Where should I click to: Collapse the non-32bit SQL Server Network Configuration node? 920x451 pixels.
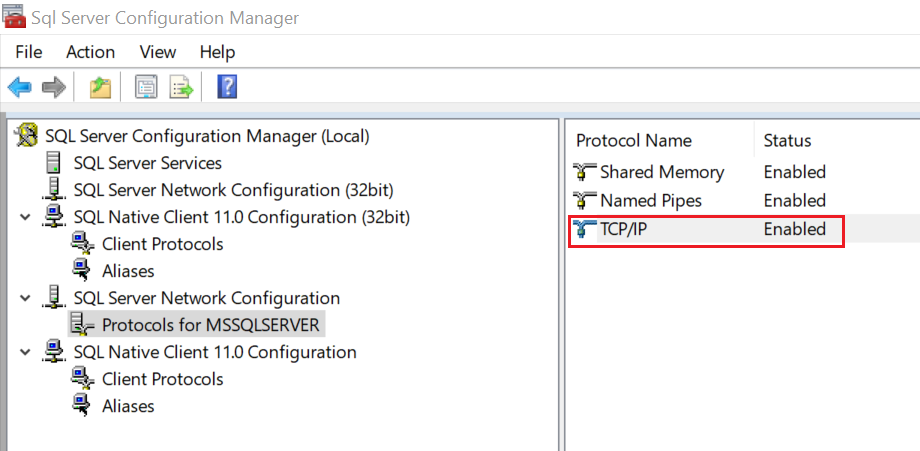[x=25, y=298]
